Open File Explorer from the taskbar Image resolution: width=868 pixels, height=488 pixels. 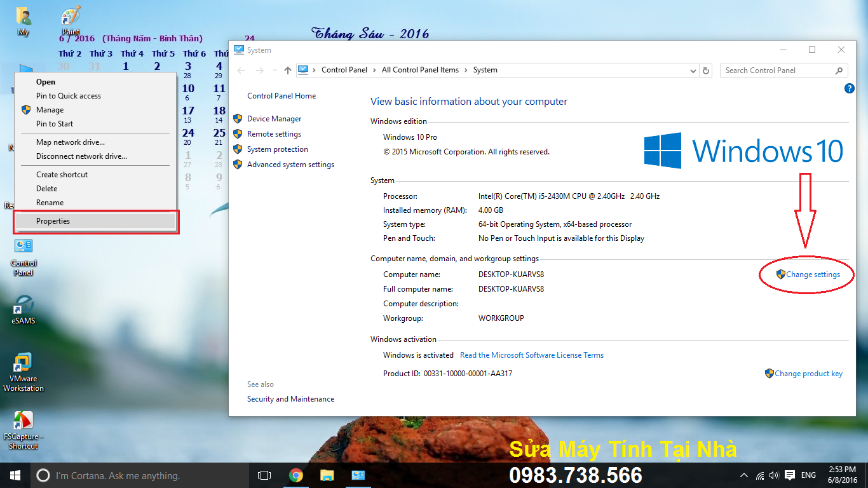point(327,475)
